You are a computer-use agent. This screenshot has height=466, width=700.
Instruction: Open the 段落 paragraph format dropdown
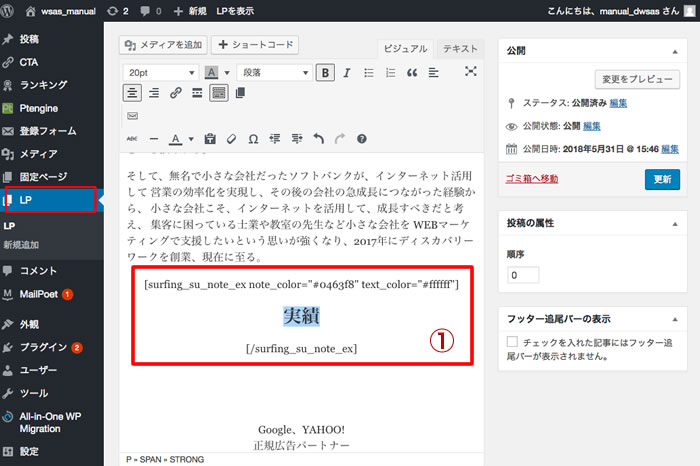[273, 72]
